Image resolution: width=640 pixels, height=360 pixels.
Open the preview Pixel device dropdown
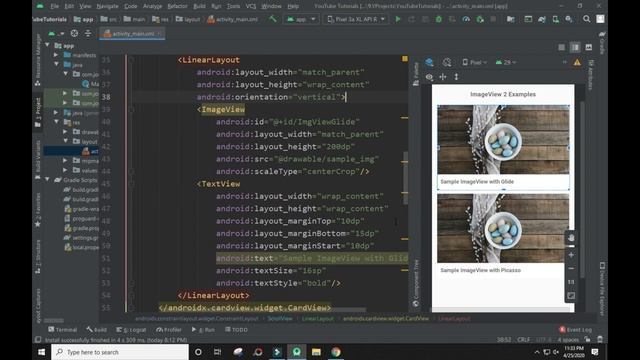coord(475,62)
